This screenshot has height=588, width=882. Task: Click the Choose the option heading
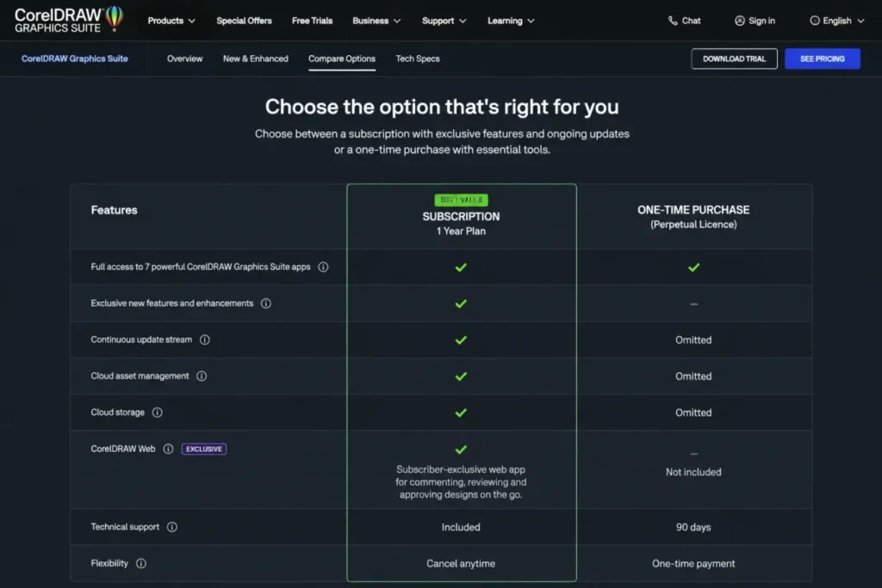tap(442, 106)
